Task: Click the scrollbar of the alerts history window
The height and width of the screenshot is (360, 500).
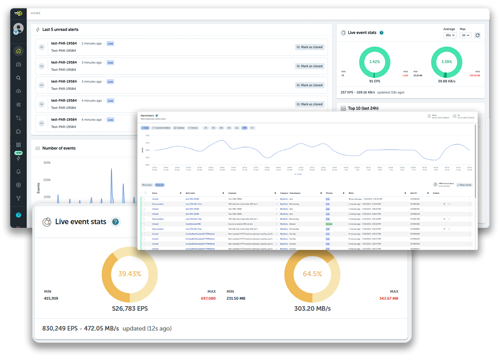Action: point(475,160)
